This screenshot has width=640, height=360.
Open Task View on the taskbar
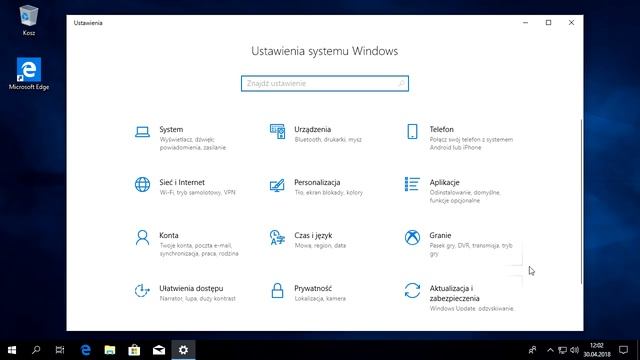point(60,350)
